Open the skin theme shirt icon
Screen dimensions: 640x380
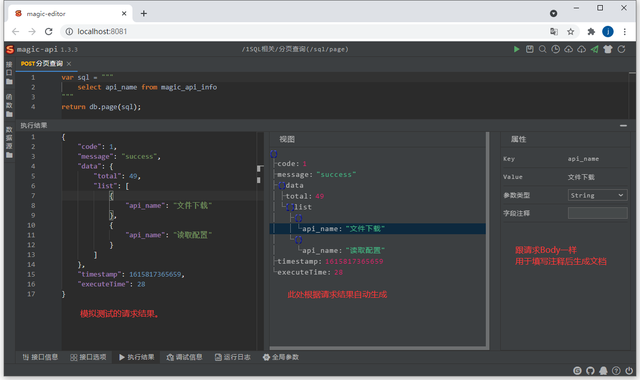point(608,49)
